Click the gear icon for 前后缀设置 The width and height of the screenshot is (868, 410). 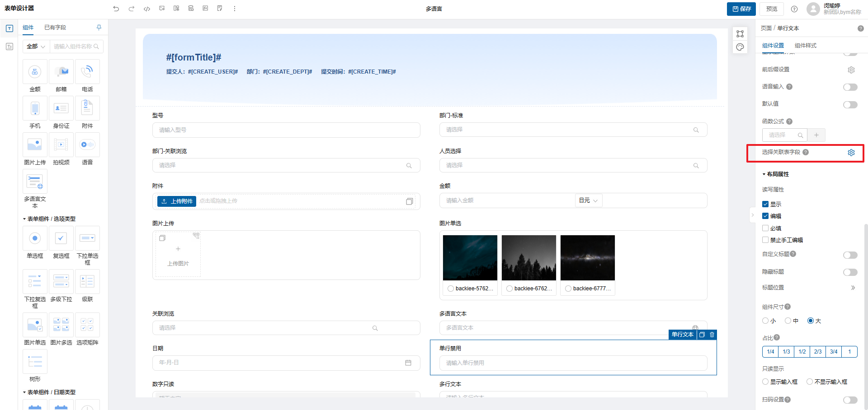point(851,70)
